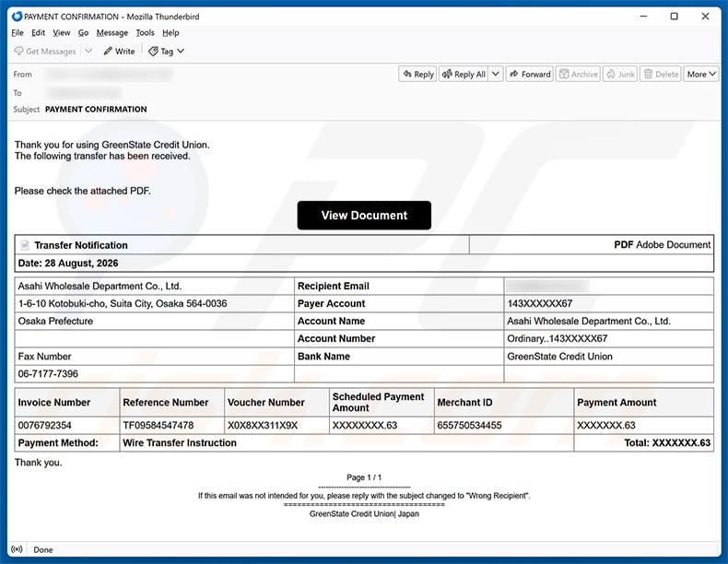Open the View menu

click(x=62, y=32)
